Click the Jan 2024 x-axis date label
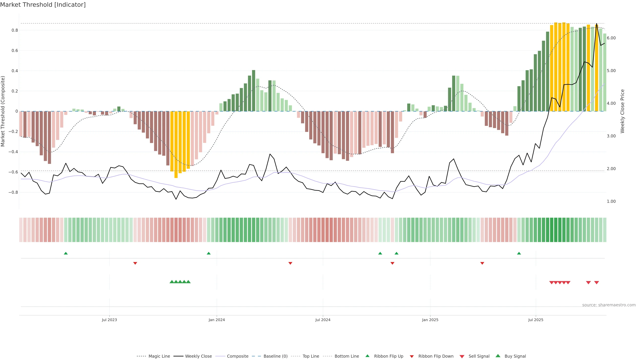 point(217,320)
